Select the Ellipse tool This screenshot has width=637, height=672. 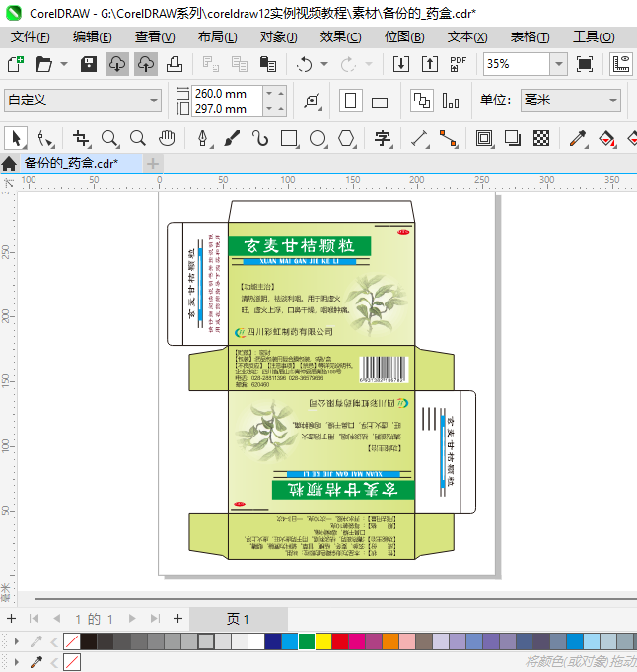[318, 138]
